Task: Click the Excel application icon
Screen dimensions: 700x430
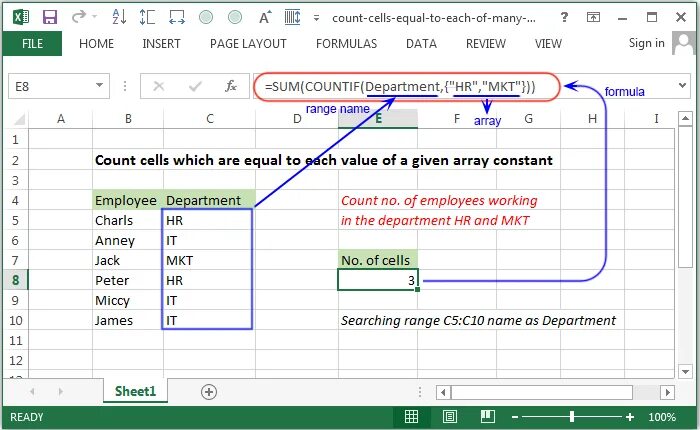Action: pos(21,18)
